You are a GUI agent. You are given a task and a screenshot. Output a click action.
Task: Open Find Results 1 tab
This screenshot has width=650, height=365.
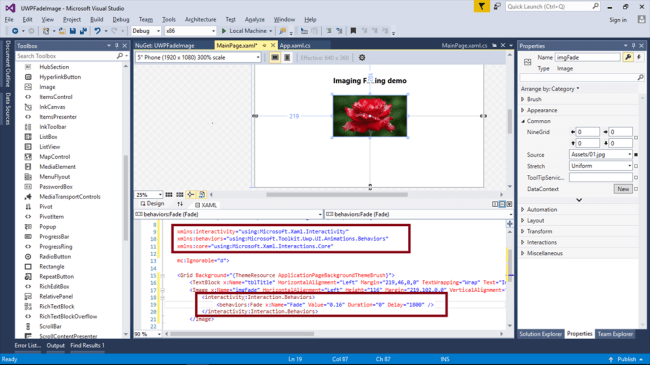click(x=87, y=346)
